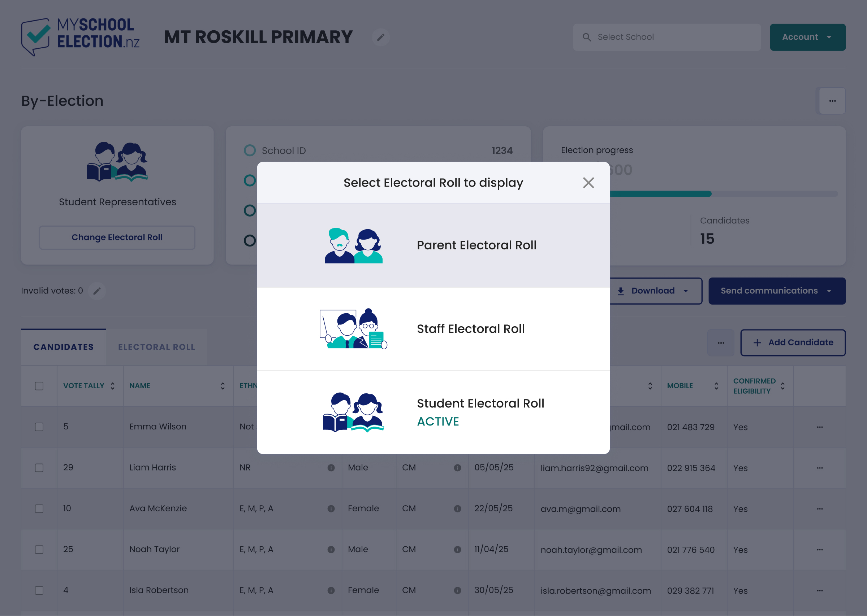Expand the Download dropdown menu

point(655,291)
